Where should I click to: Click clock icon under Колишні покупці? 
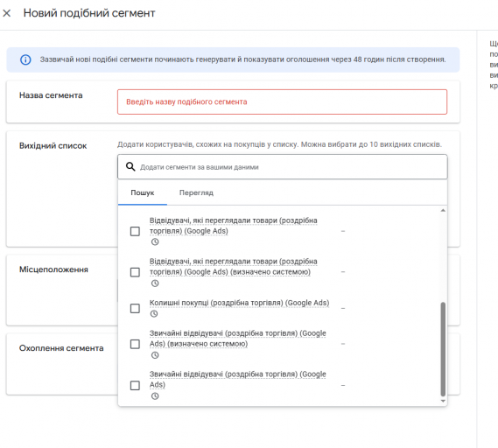click(154, 314)
